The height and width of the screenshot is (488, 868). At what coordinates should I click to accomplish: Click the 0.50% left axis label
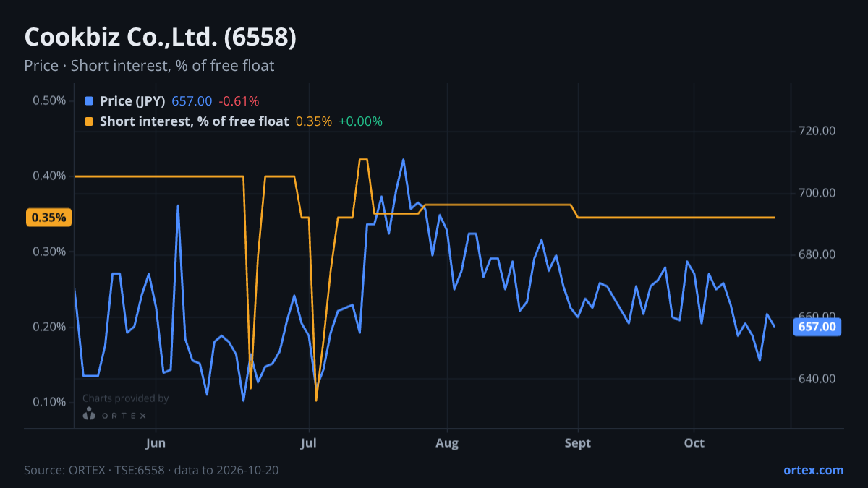click(x=49, y=100)
